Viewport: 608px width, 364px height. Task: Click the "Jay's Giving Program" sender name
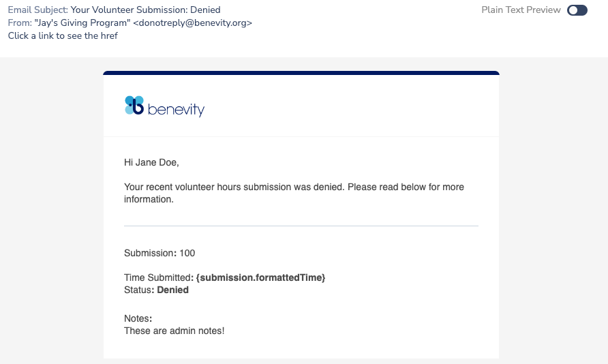point(82,23)
